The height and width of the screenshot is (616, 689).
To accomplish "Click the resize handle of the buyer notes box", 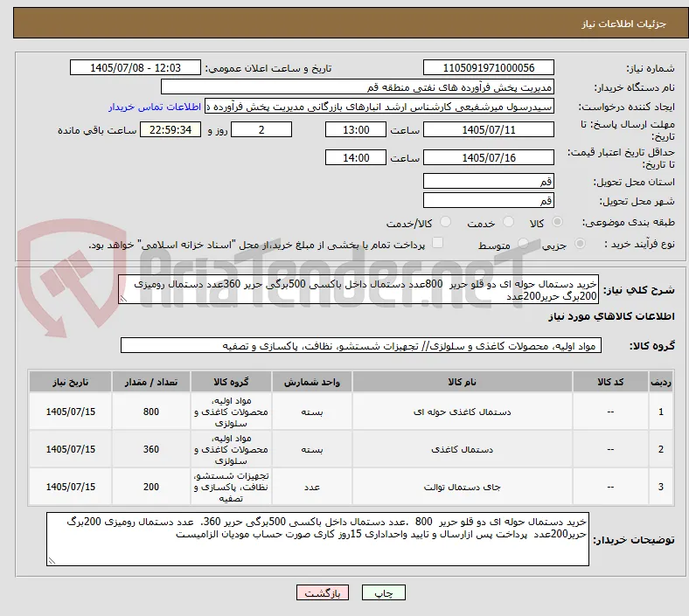I will (52, 560).
